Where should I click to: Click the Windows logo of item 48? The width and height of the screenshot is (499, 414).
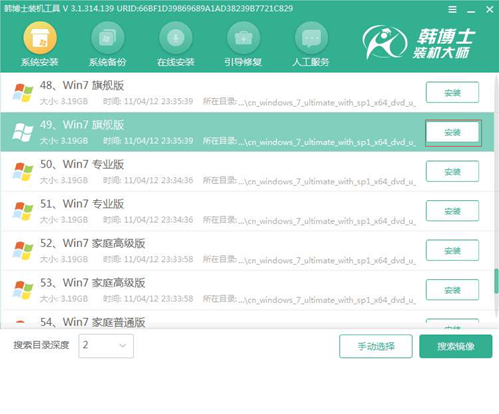pyautogui.click(x=23, y=93)
